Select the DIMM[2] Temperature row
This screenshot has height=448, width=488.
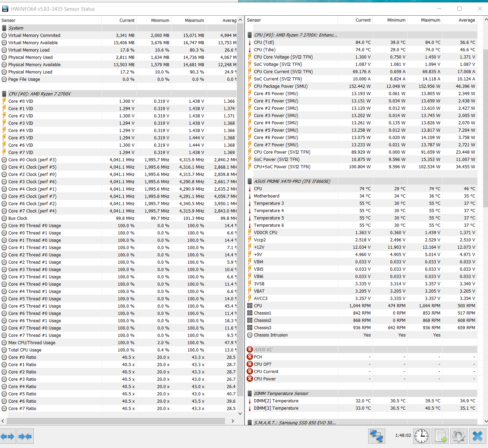[x=362, y=401]
